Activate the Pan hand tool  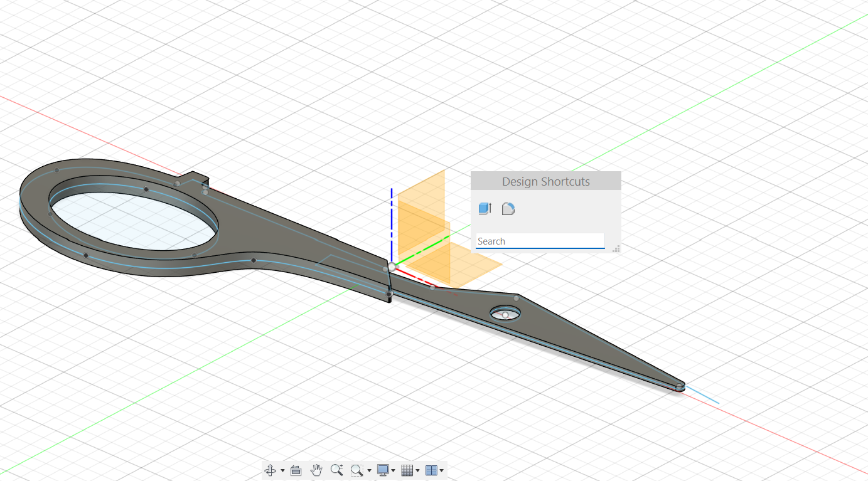click(x=317, y=470)
